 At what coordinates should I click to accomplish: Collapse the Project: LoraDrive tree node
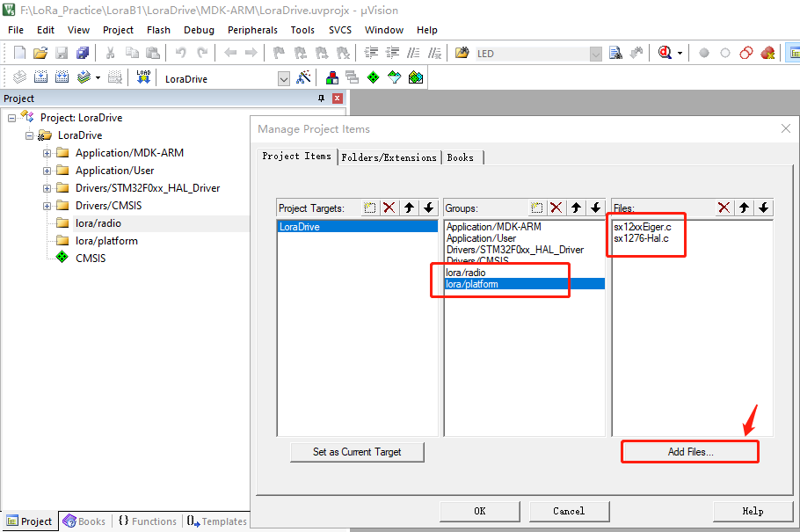(x=11, y=118)
